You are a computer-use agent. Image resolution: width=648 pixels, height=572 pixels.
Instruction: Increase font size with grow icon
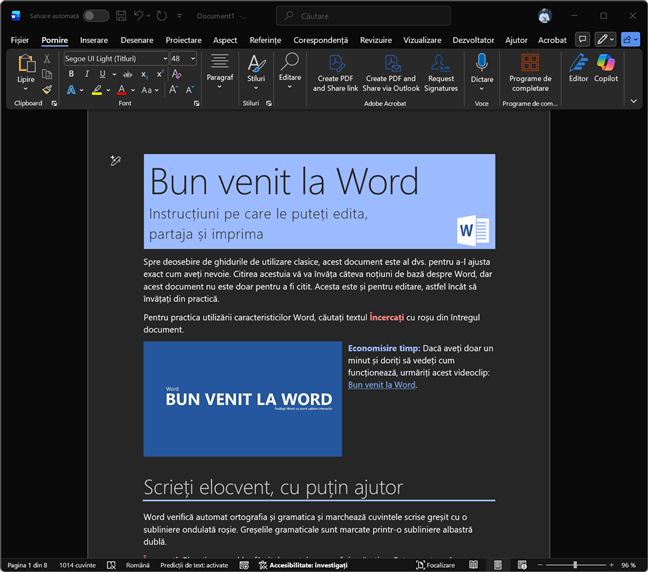(x=174, y=90)
